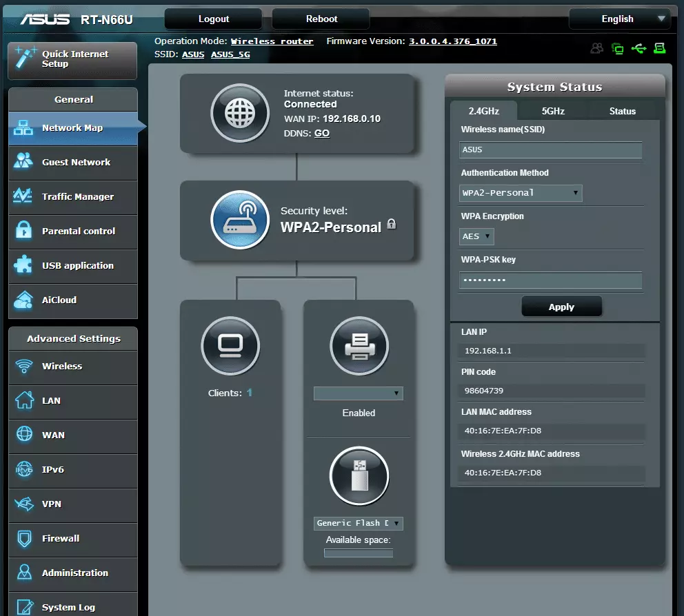Expand the Generic Flash Disk dropdown
The width and height of the screenshot is (684, 616).
pos(358,523)
